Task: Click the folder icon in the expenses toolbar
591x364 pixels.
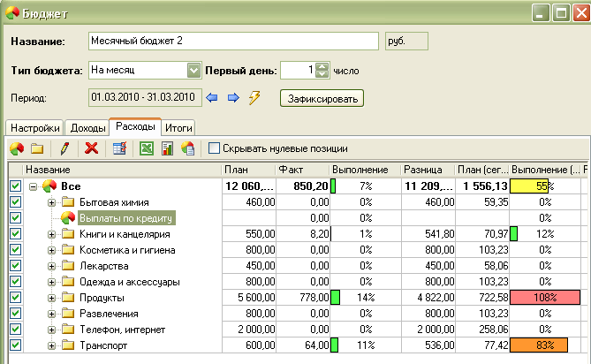Action: (37, 148)
